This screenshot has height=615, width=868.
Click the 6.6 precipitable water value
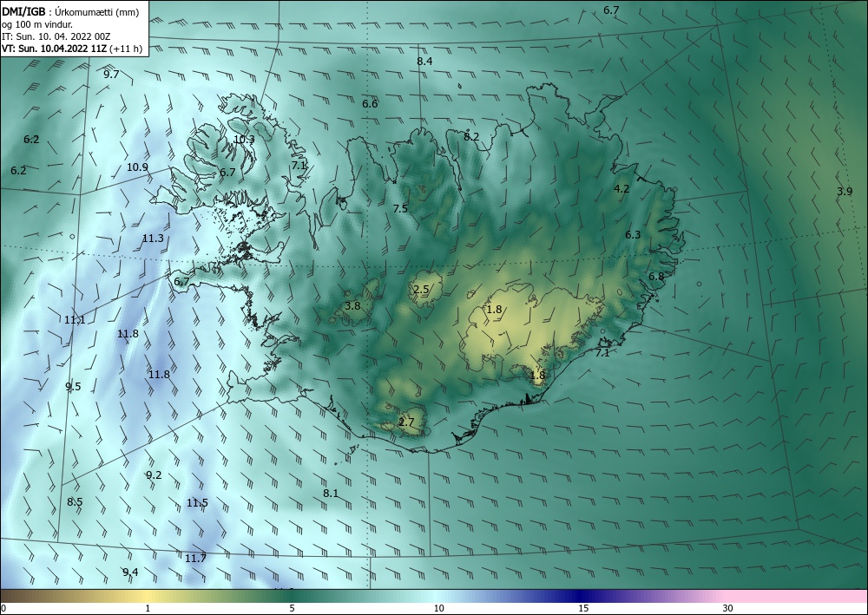point(370,104)
